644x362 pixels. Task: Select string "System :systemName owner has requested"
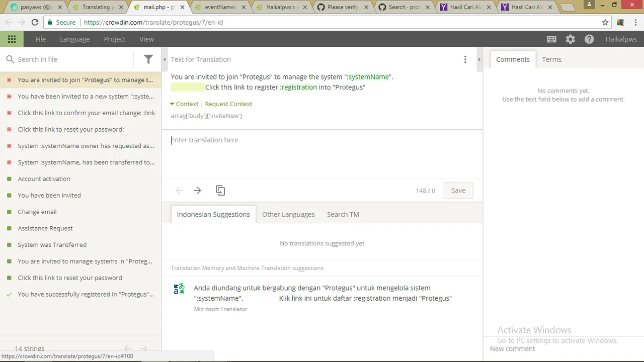pos(80,146)
